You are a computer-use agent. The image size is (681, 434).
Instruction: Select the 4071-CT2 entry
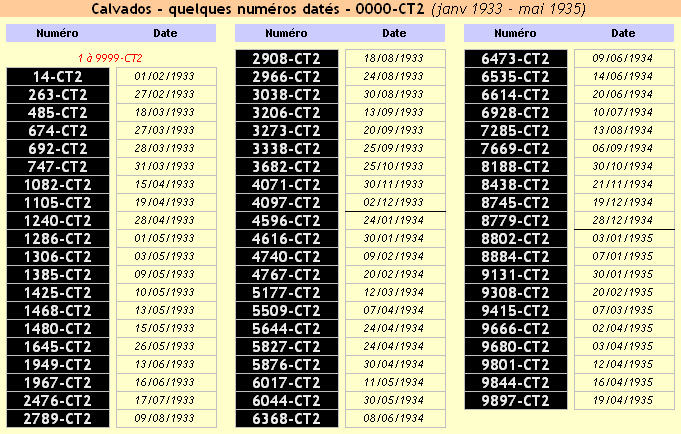pos(287,185)
